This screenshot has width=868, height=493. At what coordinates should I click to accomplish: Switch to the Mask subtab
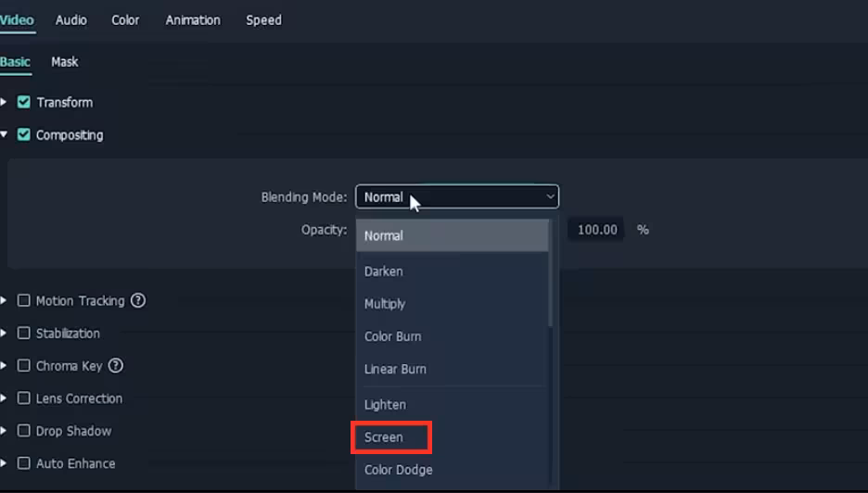(64, 61)
